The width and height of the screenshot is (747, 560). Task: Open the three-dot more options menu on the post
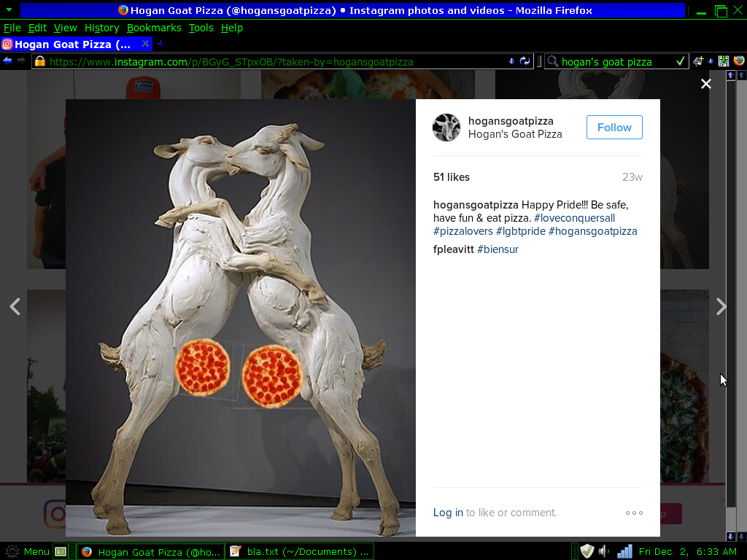tap(634, 513)
